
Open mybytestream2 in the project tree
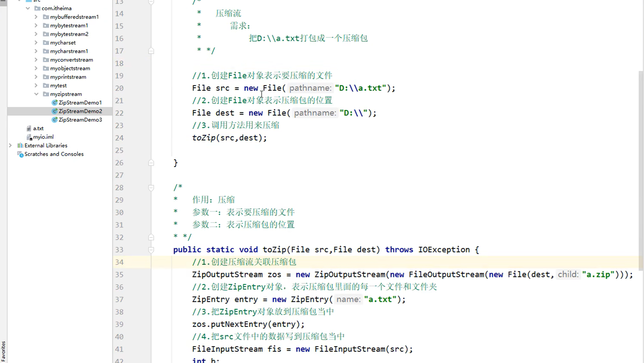pos(69,34)
